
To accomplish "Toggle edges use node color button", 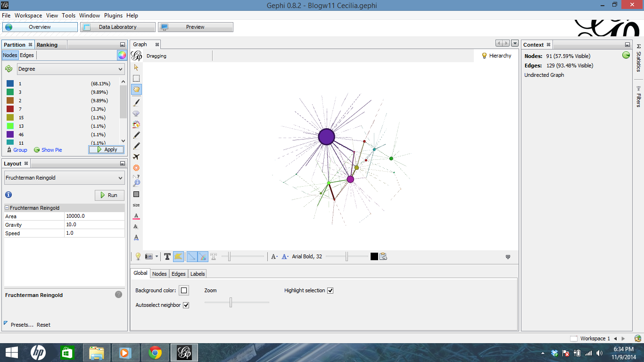I will click(x=203, y=256).
